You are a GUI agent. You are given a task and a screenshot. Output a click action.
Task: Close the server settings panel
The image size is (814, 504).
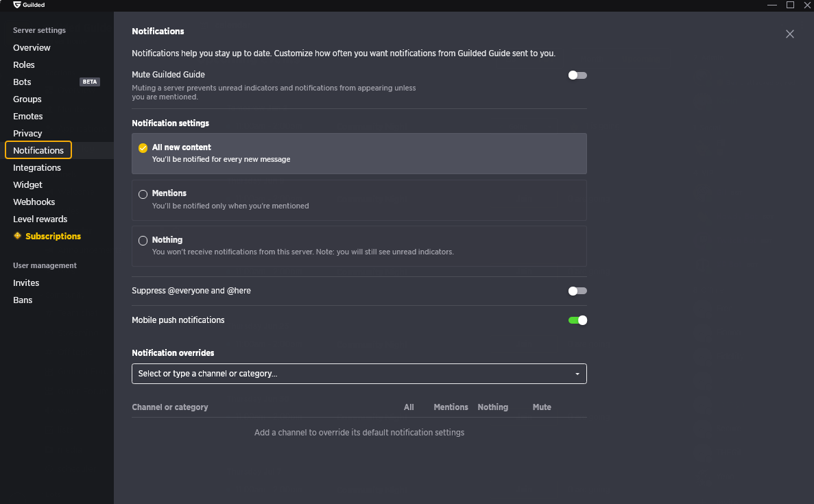click(x=789, y=34)
